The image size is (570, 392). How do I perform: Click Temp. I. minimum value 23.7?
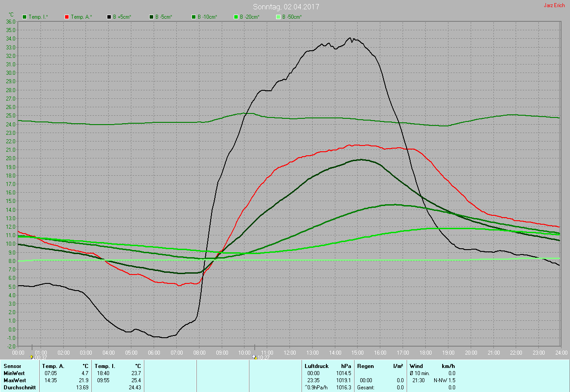[135, 373]
